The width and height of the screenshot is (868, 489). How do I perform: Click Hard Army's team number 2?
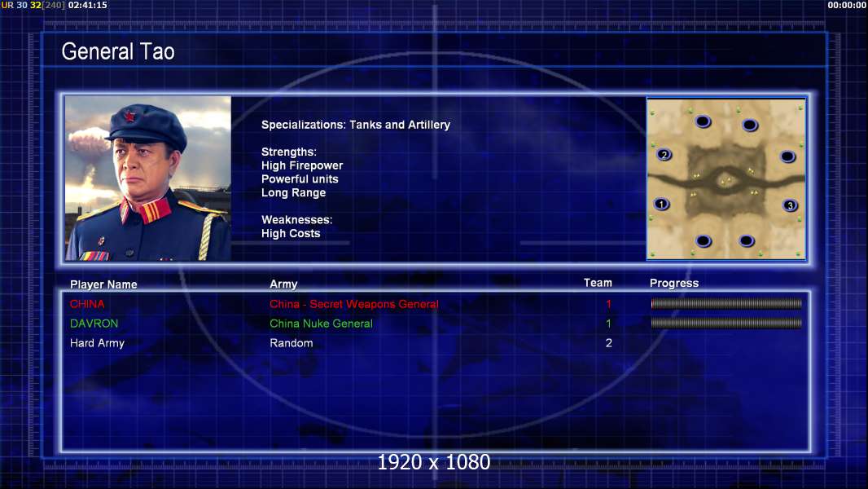(x=608, y=343)
